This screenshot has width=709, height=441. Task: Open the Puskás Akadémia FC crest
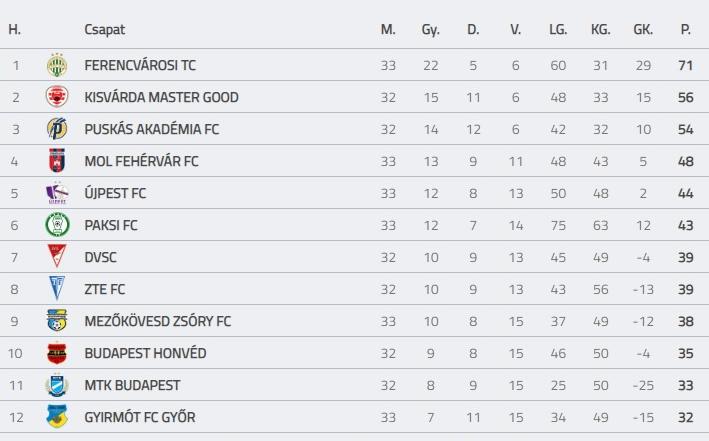click(x=57, y=129)
